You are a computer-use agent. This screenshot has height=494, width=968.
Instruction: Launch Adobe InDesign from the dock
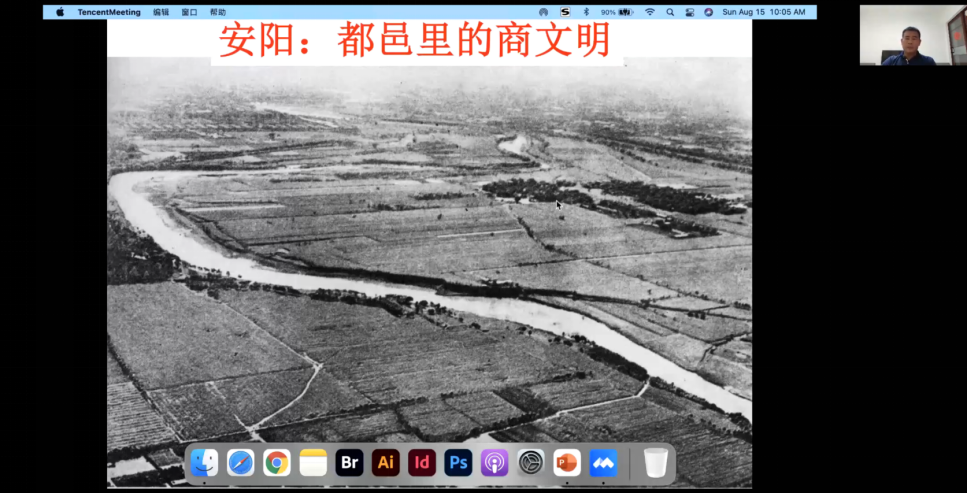(x=422, y=463)
